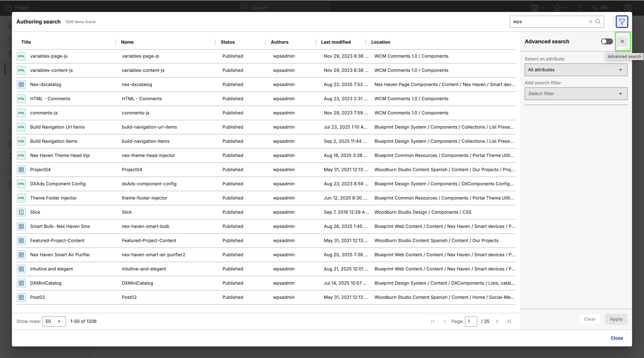Open the DXMiniCatalog item
644x358 pixels.
point(46,283)
